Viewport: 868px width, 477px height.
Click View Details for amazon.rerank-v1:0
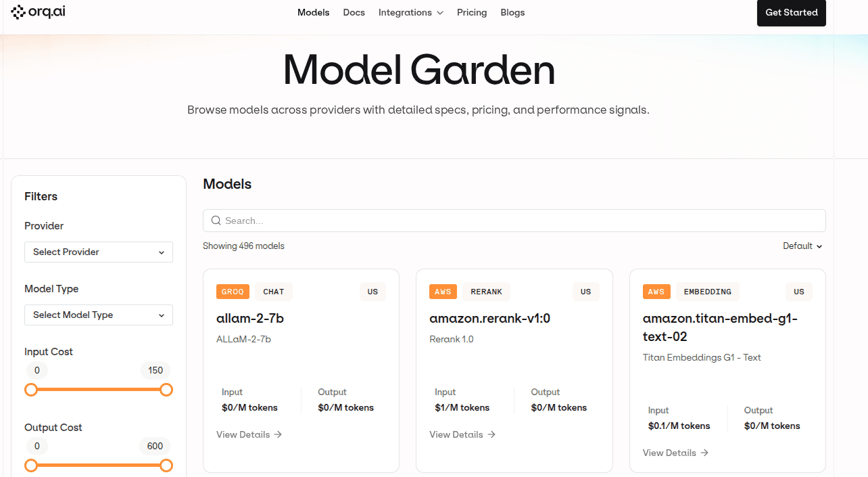coord(462,434)
